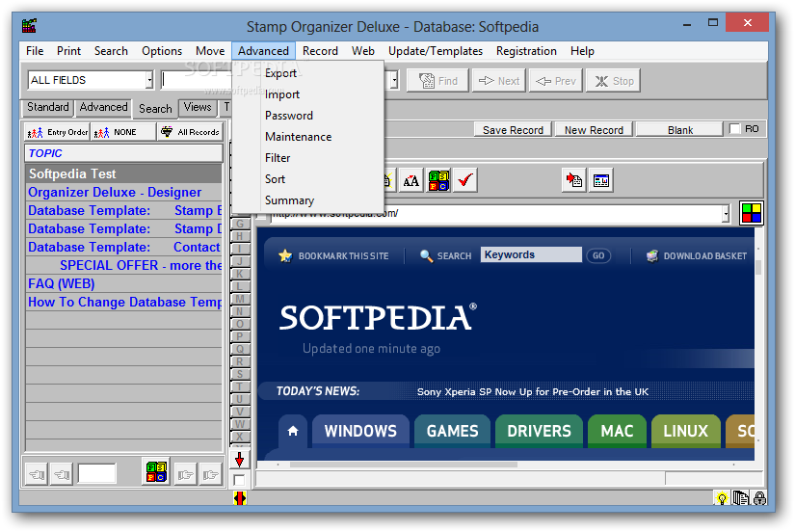This screenshot has width=795, height=532.
Task: Switch to the Advanced tab below toolbar
Action: pos(103,107)
